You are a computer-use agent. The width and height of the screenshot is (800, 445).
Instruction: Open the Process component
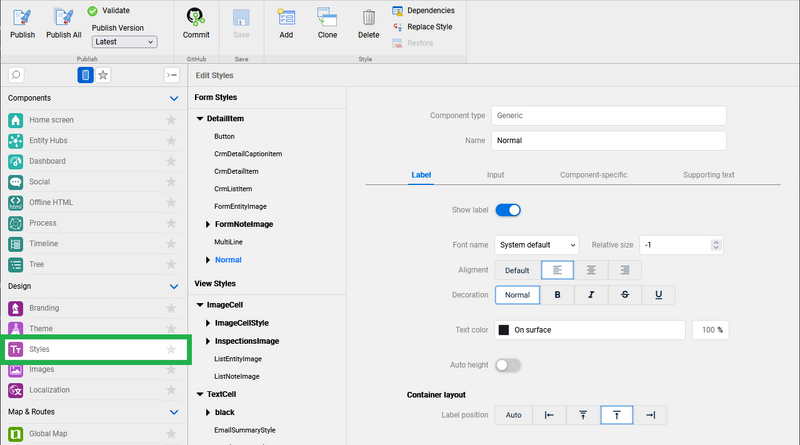(94, 223)
